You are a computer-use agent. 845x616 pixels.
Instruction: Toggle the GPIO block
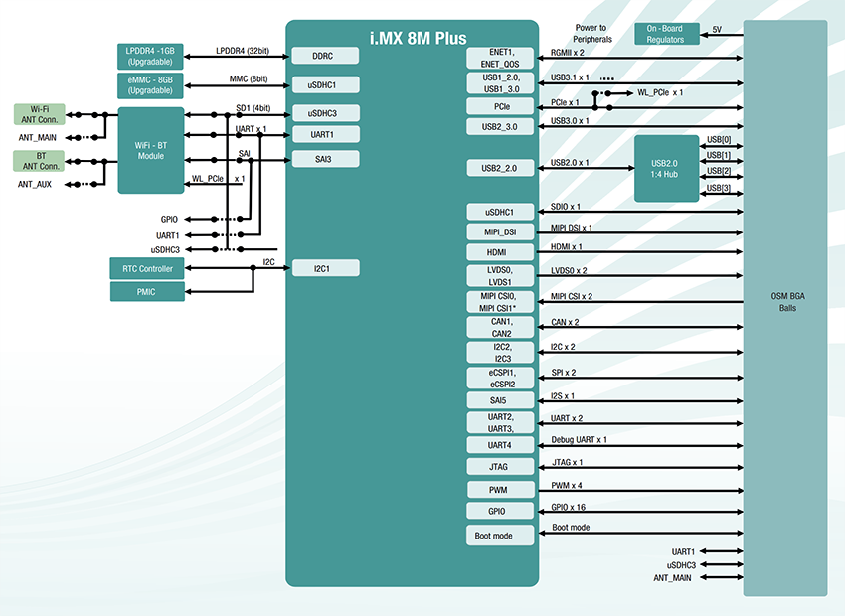coord(498,510)
